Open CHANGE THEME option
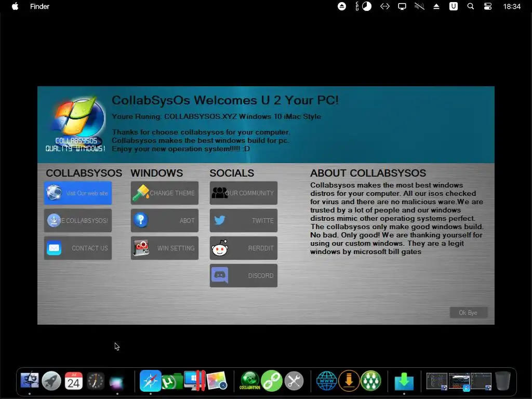This screenshot has width=532, height=399. coord(165,193)
